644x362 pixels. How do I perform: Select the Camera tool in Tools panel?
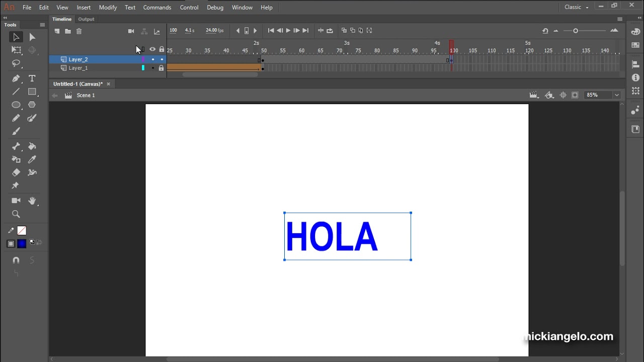click(x=16, y=201)
